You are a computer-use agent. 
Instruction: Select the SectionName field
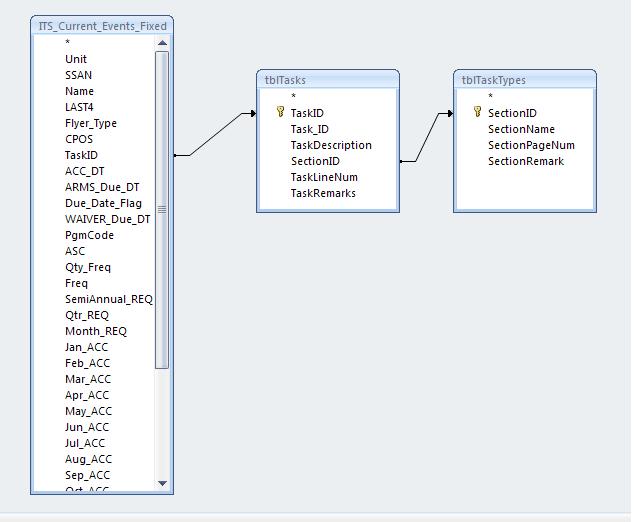(521, 129)
